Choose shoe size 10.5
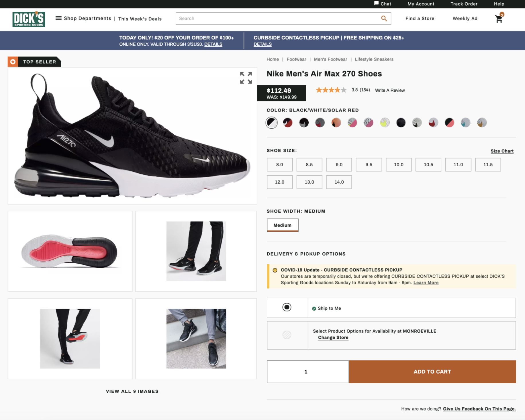The width and height of the screenshot is (525, 420). pos(428,165)
